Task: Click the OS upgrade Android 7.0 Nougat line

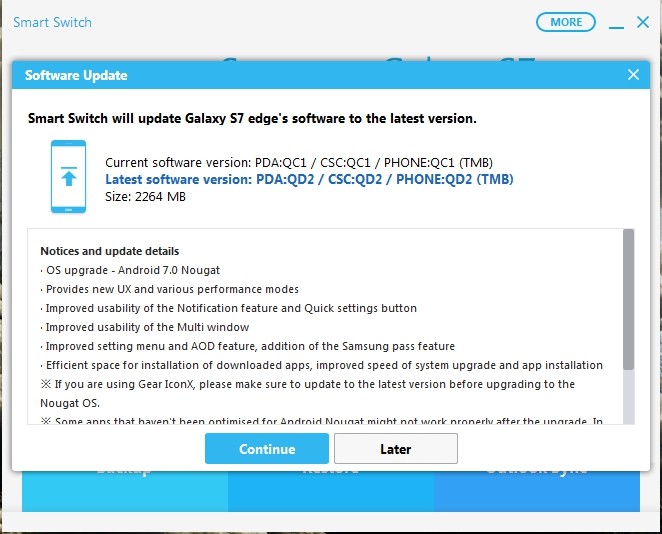Action: pos(130,270)
